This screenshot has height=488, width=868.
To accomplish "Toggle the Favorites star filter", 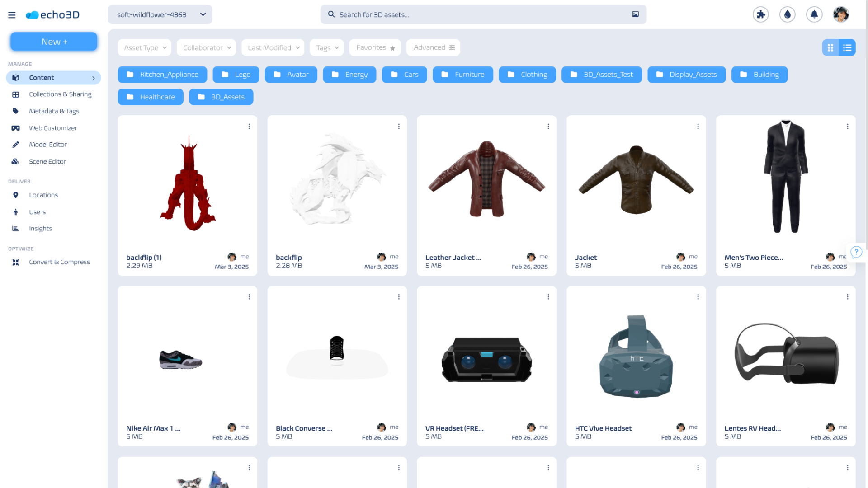I will pyautogui.click(x=375, y=47).
